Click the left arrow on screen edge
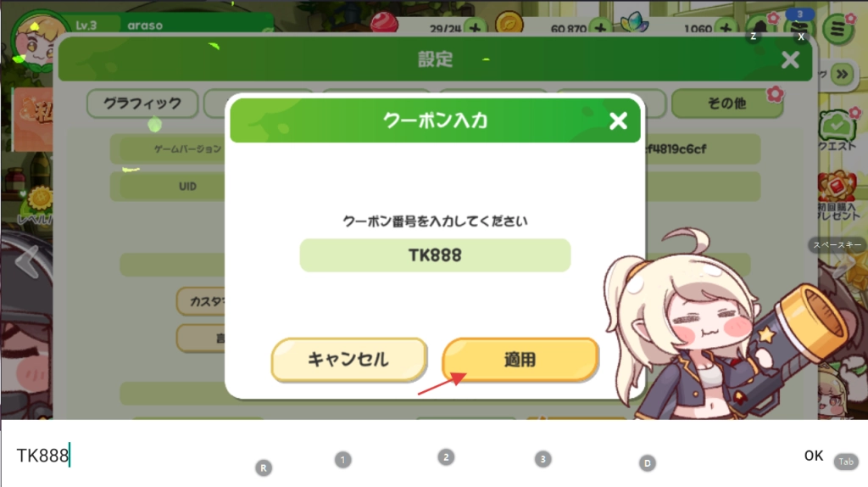The image size is (868, 487). click(x=26, y=260)
